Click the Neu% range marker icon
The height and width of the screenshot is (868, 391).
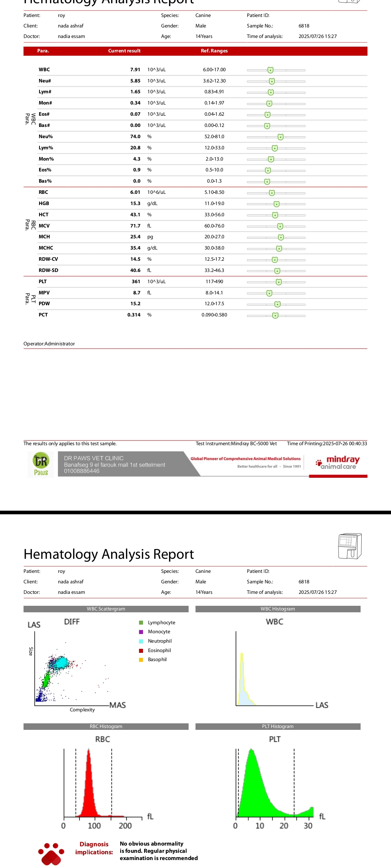[280, 137]
